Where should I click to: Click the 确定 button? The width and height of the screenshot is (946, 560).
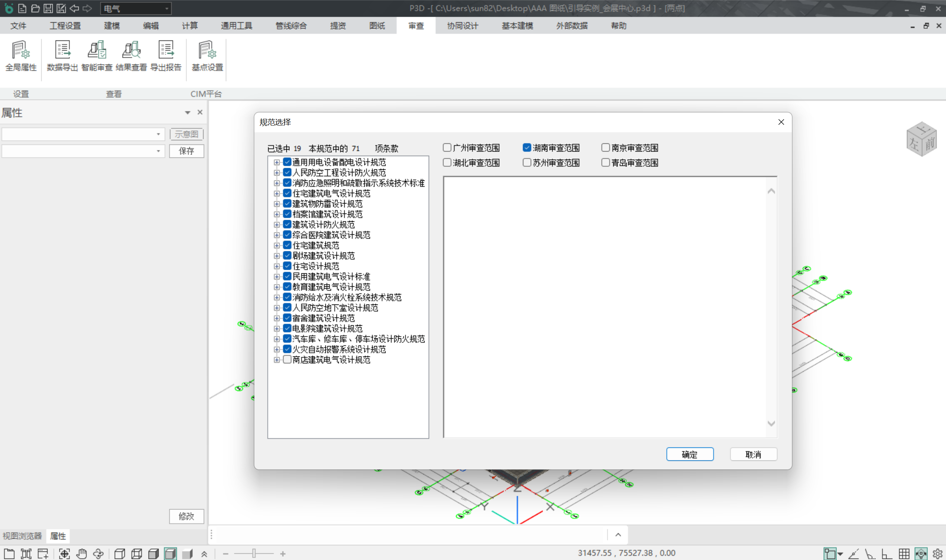pos(689,454)
